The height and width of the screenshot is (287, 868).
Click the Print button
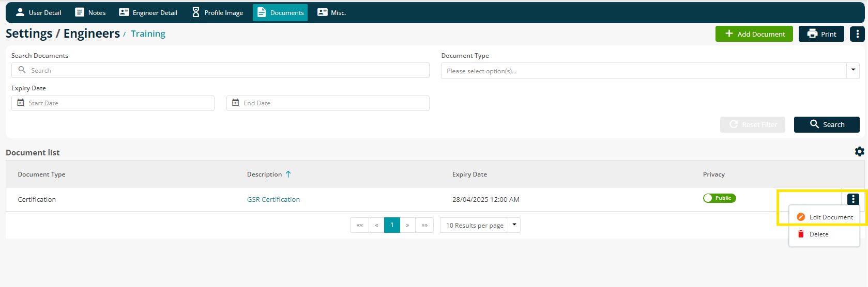(821, 34)
